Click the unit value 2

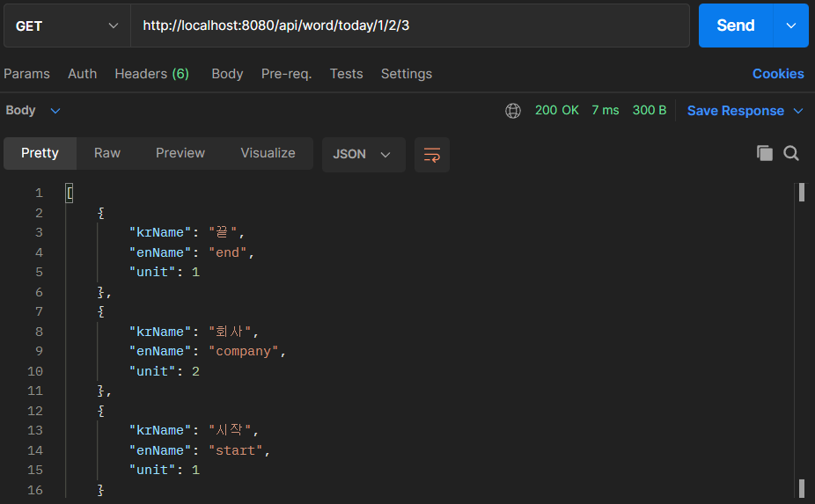195,371
